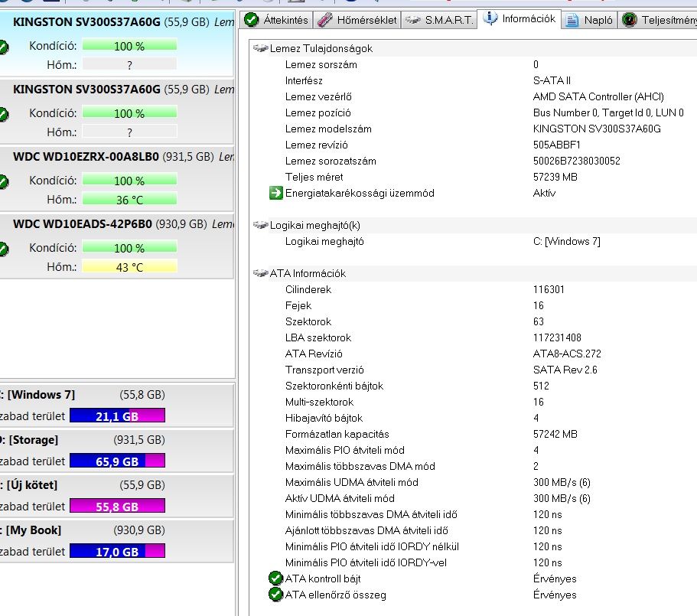This screenshot has height=616, width=697.
Task: Select the WDC WD10EZRX-00A8LB0 disk
Action: (x=116, y=178)
